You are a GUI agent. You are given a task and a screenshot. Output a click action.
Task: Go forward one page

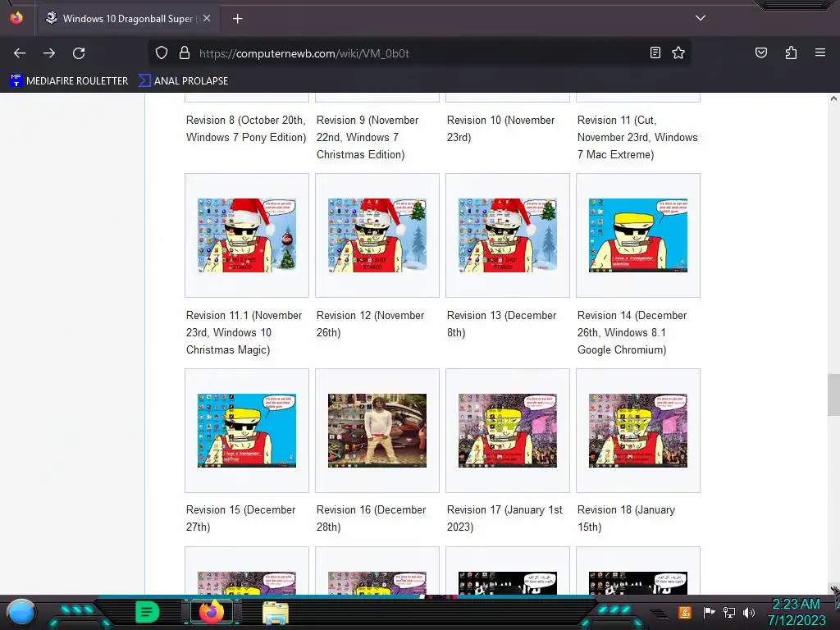[x=49, y=53]
